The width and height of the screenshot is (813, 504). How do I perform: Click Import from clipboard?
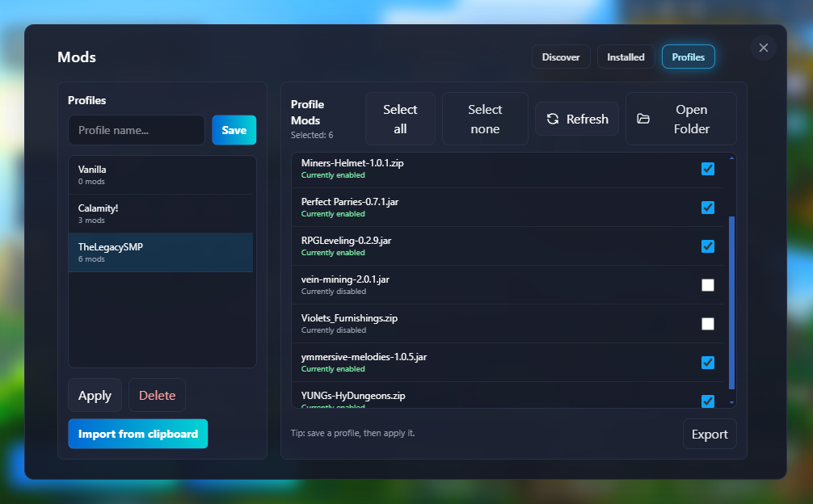[138, 434]
